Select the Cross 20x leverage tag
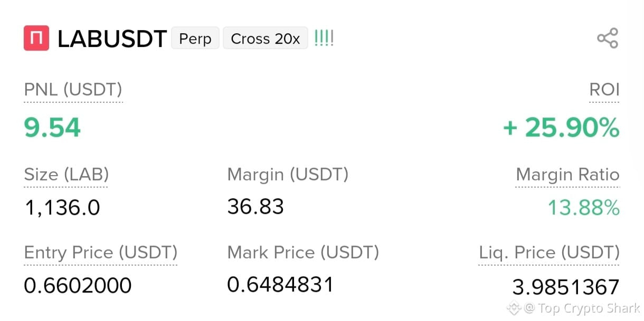The image size is (644, 321). coord(266,39)
